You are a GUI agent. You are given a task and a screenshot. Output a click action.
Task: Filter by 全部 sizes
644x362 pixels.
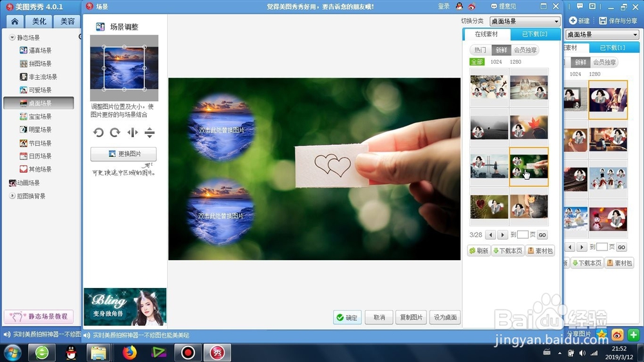[477, 62]
